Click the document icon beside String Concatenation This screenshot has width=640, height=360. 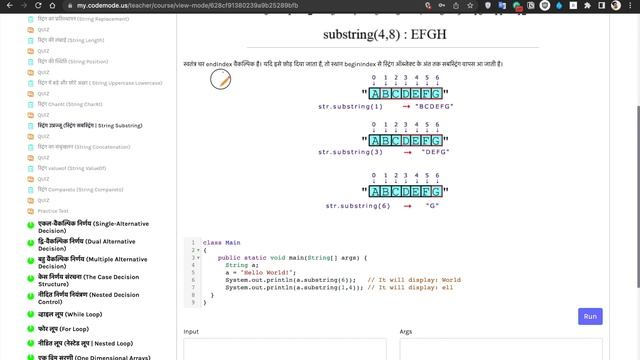31,147
